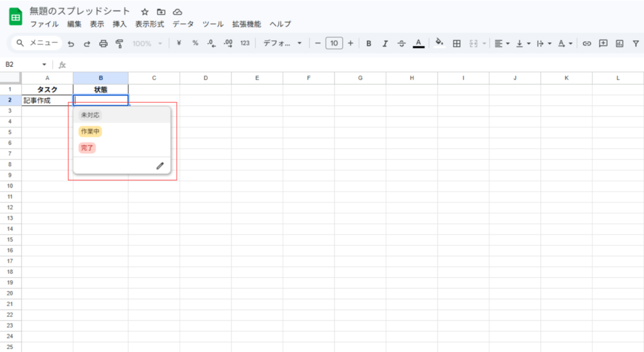Open the データ menu

pyautogui.click(x=183, y=24)
